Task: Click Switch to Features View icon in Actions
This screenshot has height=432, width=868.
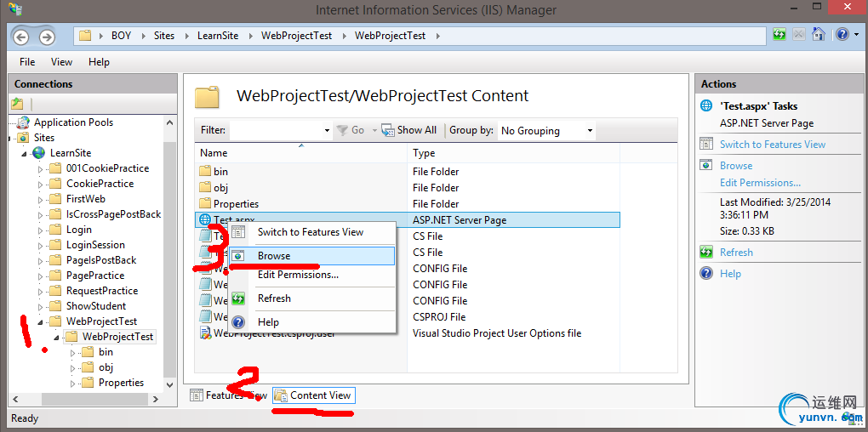Action: click(705, 145)
